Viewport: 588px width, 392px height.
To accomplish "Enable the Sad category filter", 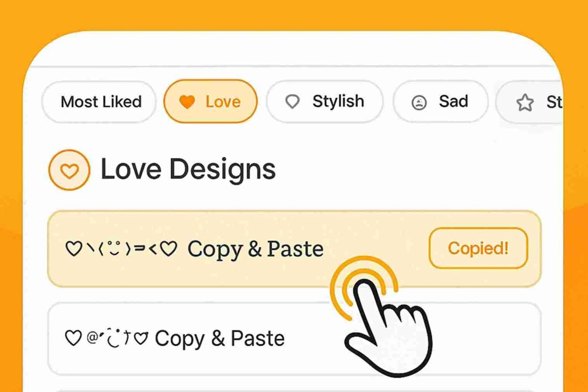I will 441,102.
